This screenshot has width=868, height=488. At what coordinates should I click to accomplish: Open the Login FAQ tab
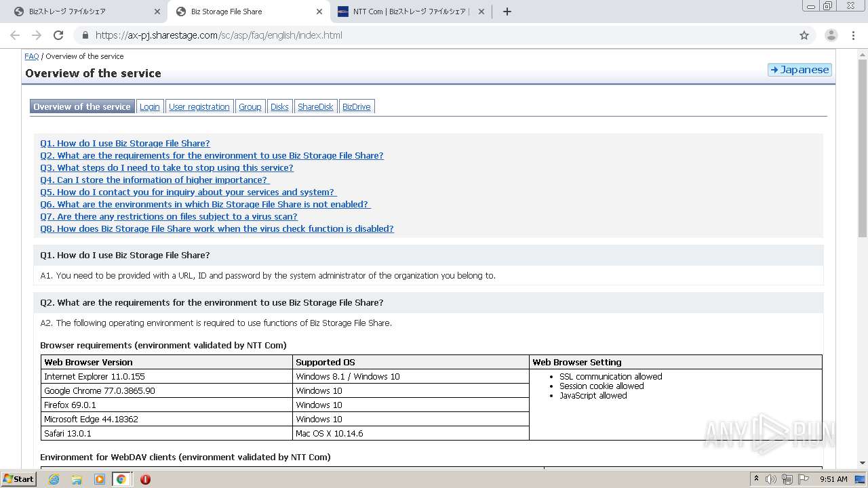tap(149, 106)
